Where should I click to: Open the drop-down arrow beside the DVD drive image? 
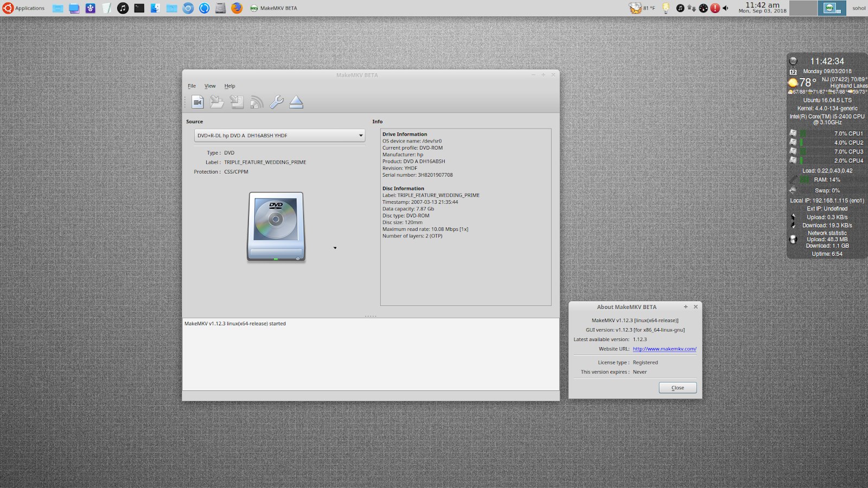click(x=335, y=248)
